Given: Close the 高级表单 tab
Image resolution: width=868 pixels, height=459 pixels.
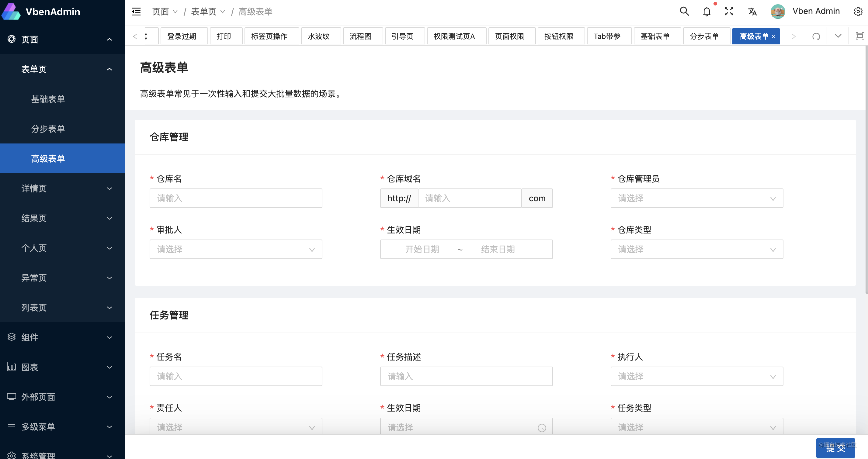Looking at the screenshot, I should [773, 37].
